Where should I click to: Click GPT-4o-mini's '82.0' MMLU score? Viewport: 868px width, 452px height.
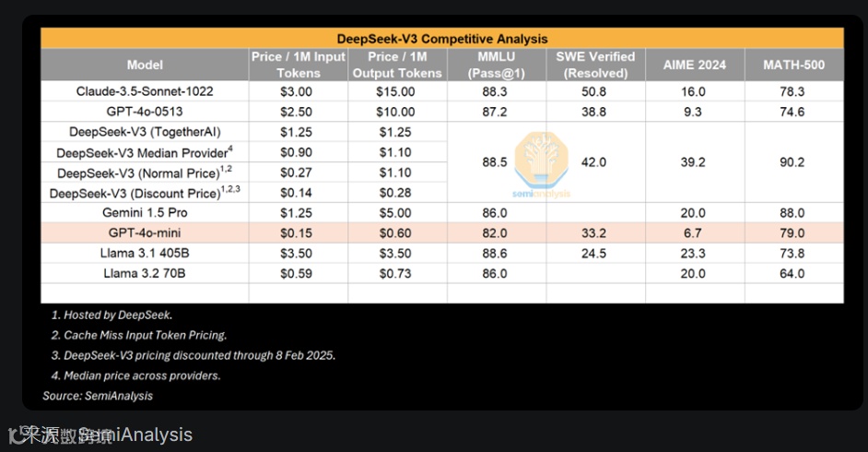click(x=494, y=232)
